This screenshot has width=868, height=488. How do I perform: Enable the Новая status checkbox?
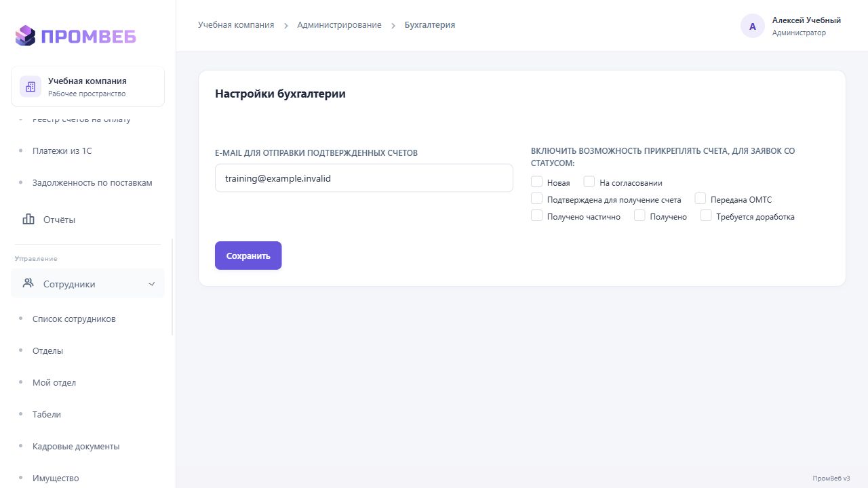click(x=537, y=182)
